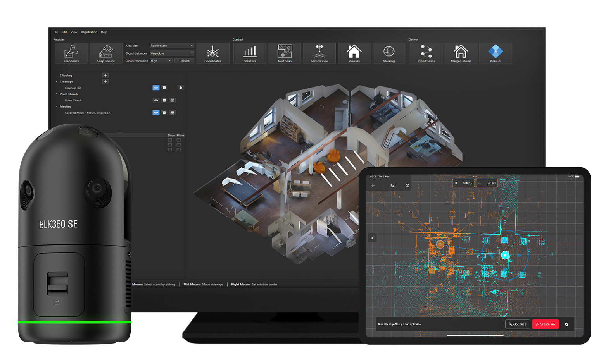Select the Snap Groups tool

106,53
